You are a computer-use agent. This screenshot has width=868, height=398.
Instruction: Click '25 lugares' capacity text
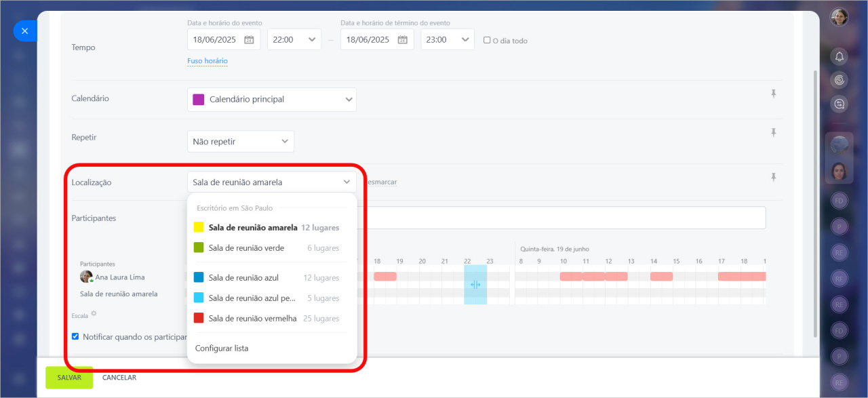click(321, 319)
